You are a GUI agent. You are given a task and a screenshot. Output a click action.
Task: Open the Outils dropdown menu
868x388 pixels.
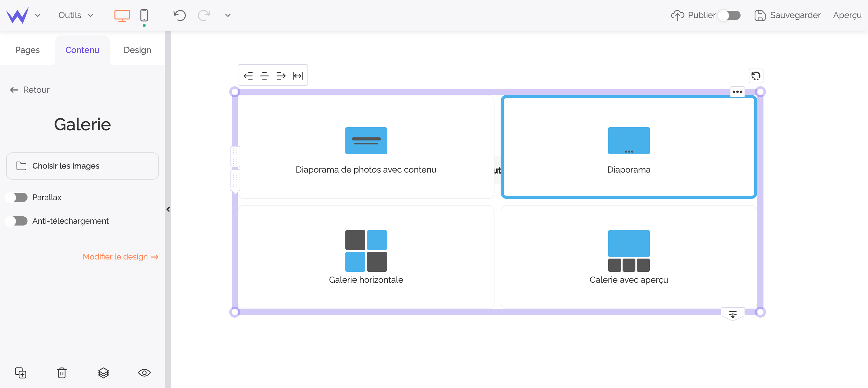(75, 15)
